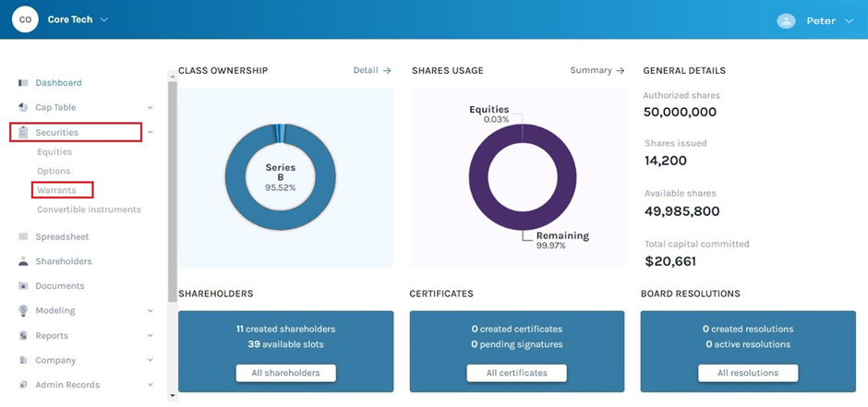The image size is (868, 407).
Task: Click the Spreadsheet grid icon
Action: point(23,236)
